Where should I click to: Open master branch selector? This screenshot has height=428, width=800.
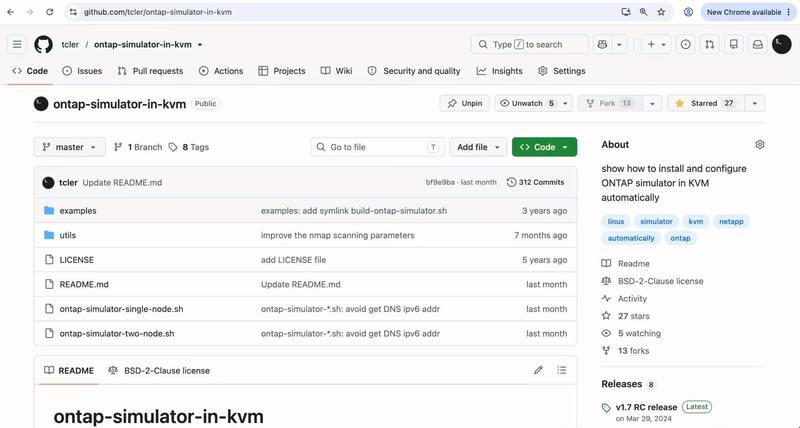[x=69, y=147]
